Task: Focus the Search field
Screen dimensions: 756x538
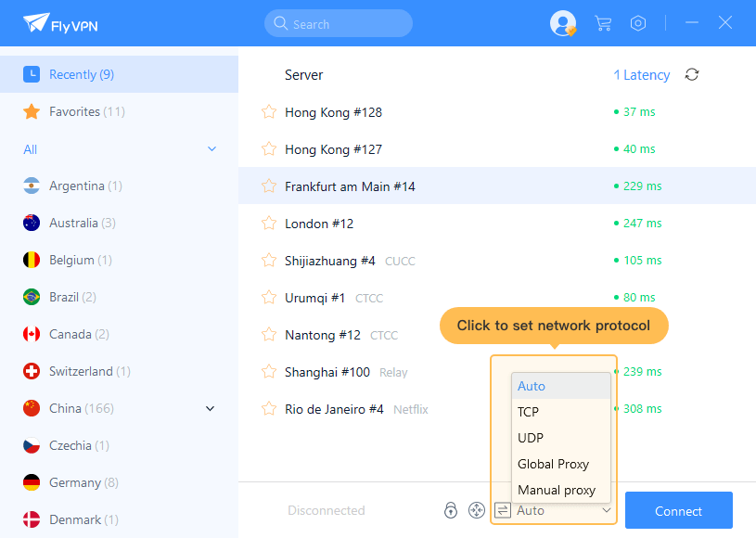Action: [x=339, y=24]
